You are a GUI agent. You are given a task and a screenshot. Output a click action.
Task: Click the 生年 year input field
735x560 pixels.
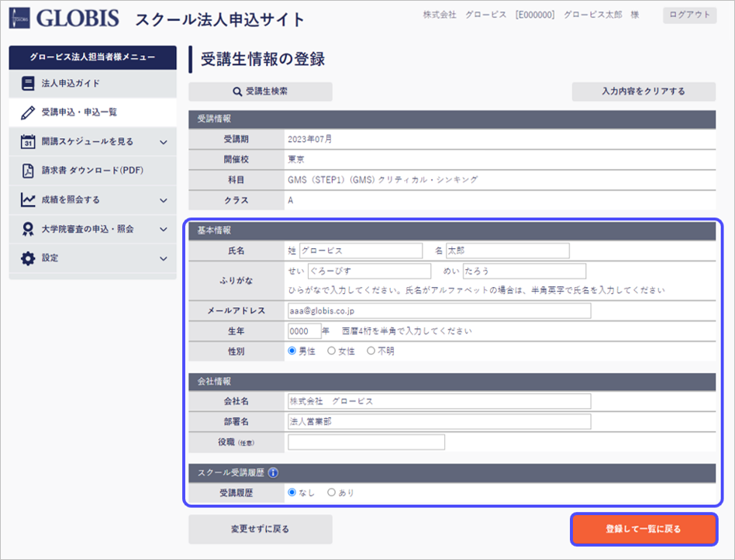[304, 331]
